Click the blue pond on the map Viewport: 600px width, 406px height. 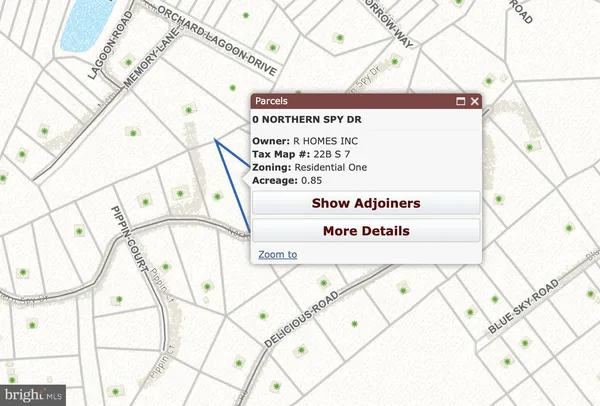tap(83, 27)
